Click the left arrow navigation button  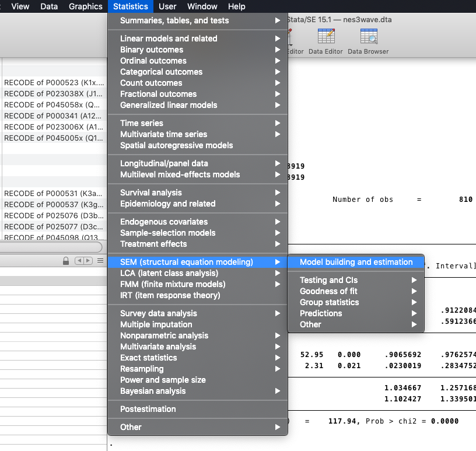(x=79, y=261)
